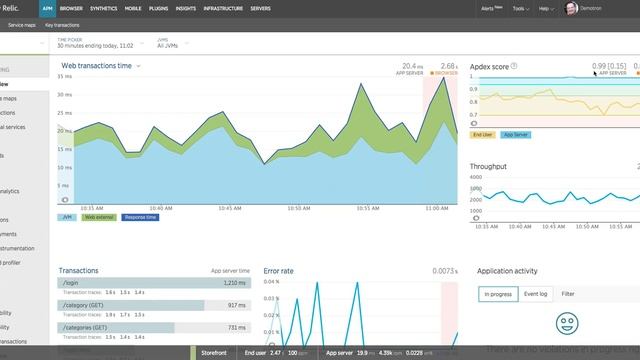
Task: Click the Application activity heading
Action: tap(507, 271)
